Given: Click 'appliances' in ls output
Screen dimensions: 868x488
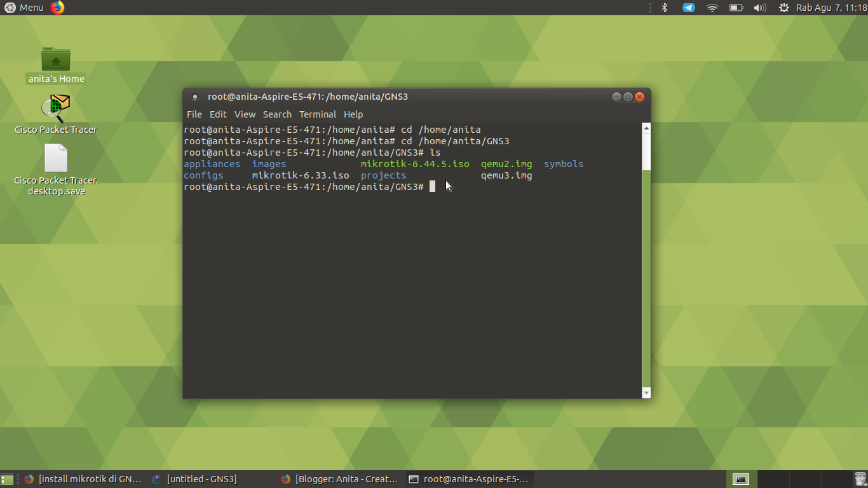Looking at the screenshot, I should [212, 164].
